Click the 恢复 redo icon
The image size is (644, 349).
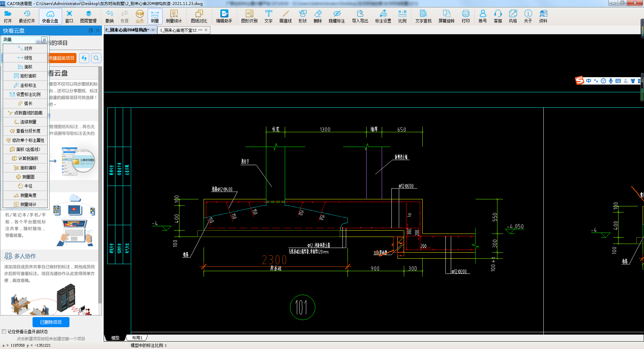pyautogui.click(x=125, y=16)
